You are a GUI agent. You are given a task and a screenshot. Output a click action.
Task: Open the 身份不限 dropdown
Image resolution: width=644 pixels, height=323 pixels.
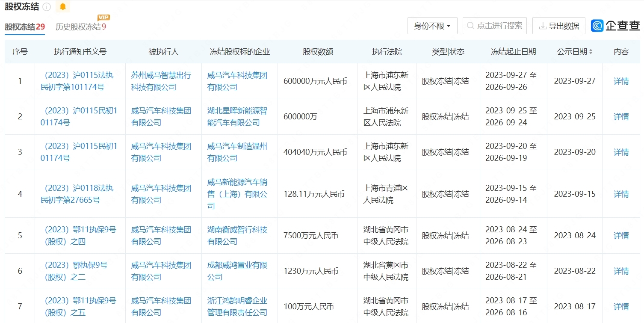432,26
